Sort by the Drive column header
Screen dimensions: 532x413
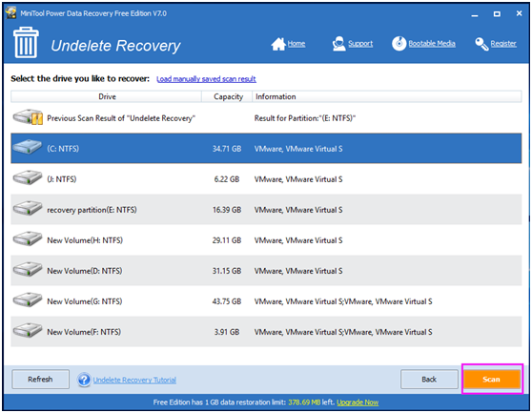click(x=107, y=96)
